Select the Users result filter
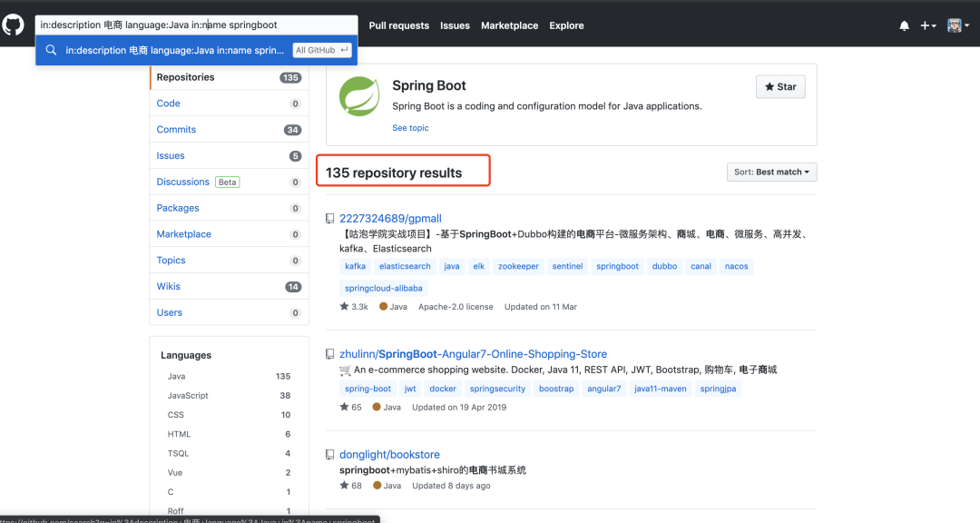The height and width of the screenshot is (523, 980). pos(230,312)
